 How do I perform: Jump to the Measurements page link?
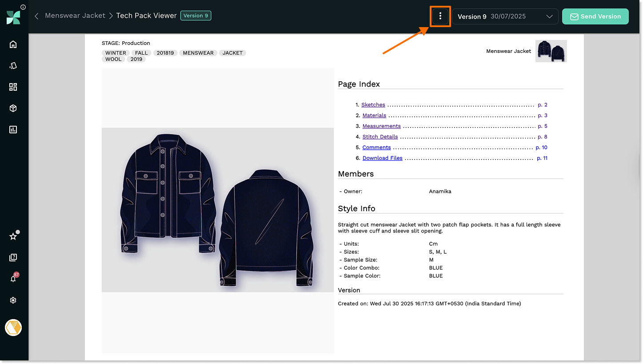[381, 126]
